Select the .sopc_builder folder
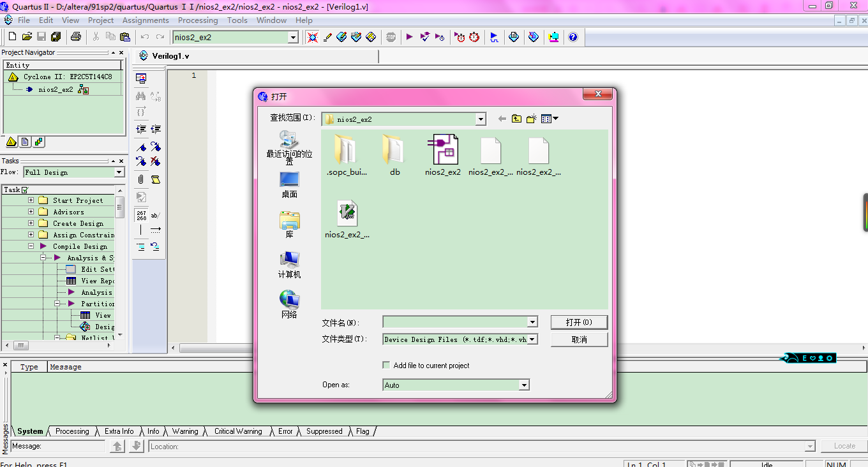 point(347,155)
